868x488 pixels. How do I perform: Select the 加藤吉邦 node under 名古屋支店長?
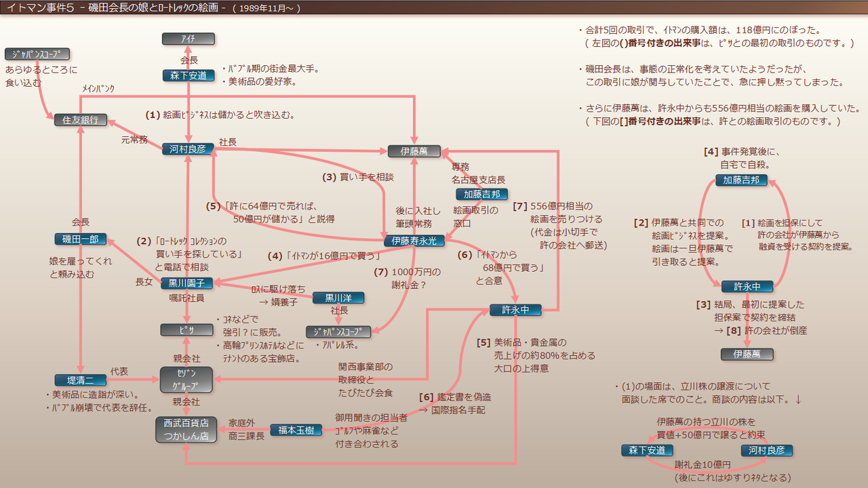point(482,194)
